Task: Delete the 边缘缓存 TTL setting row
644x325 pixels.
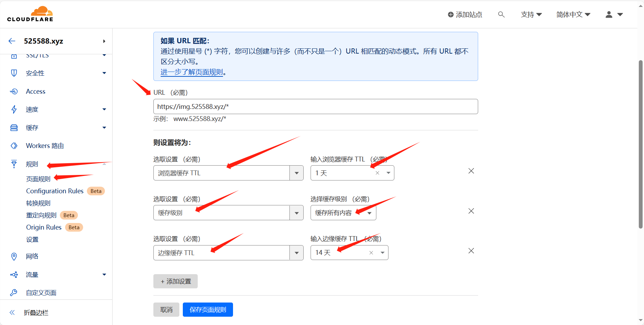Action: tap(471, 251)
